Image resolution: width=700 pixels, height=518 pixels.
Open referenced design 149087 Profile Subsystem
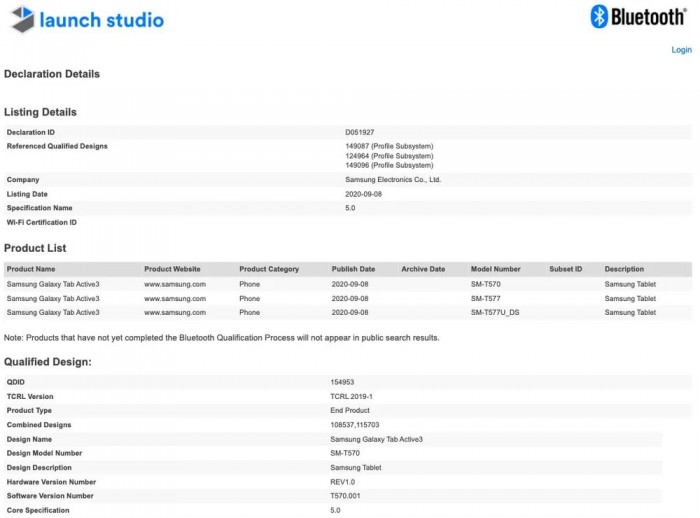click(389, 147)
